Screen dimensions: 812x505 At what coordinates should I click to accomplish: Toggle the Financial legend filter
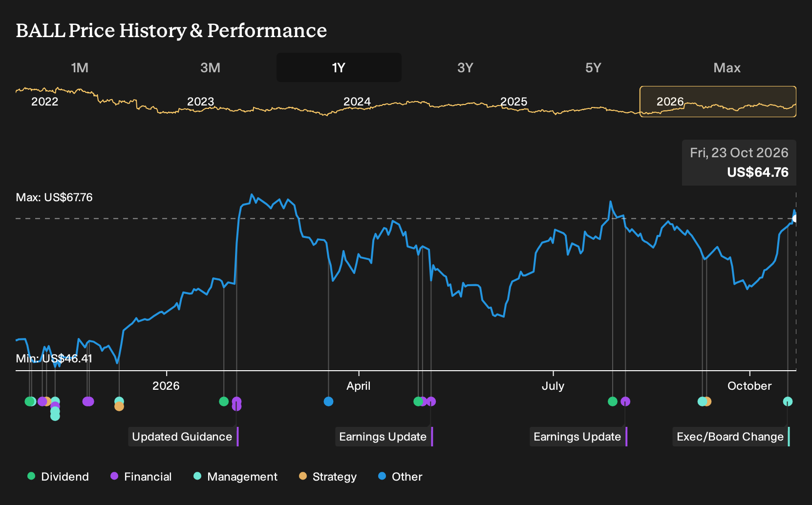coord(141,477)
